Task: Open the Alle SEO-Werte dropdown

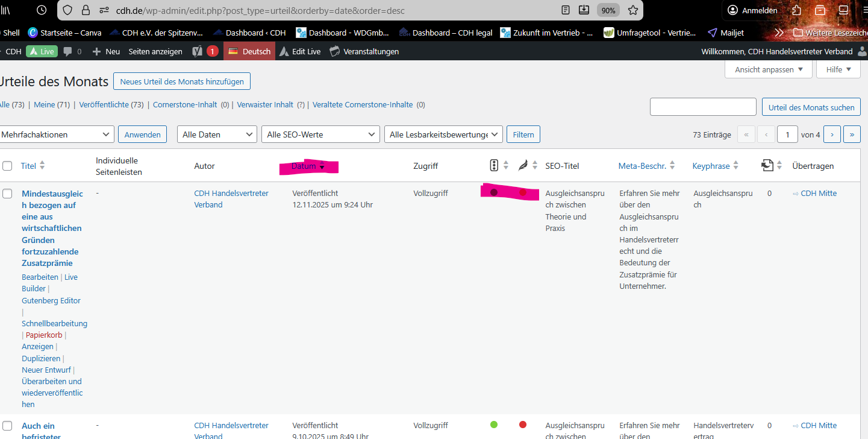Action: tap(320, 134)
